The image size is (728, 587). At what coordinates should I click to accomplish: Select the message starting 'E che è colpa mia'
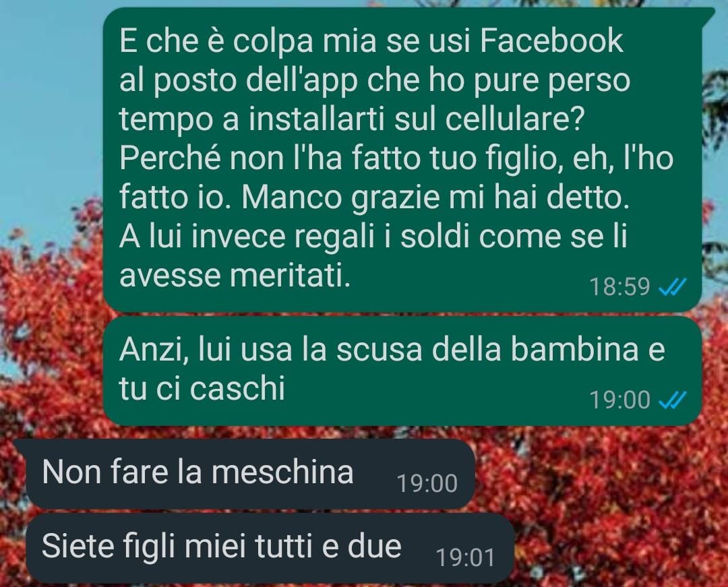[x=402, y=159]
